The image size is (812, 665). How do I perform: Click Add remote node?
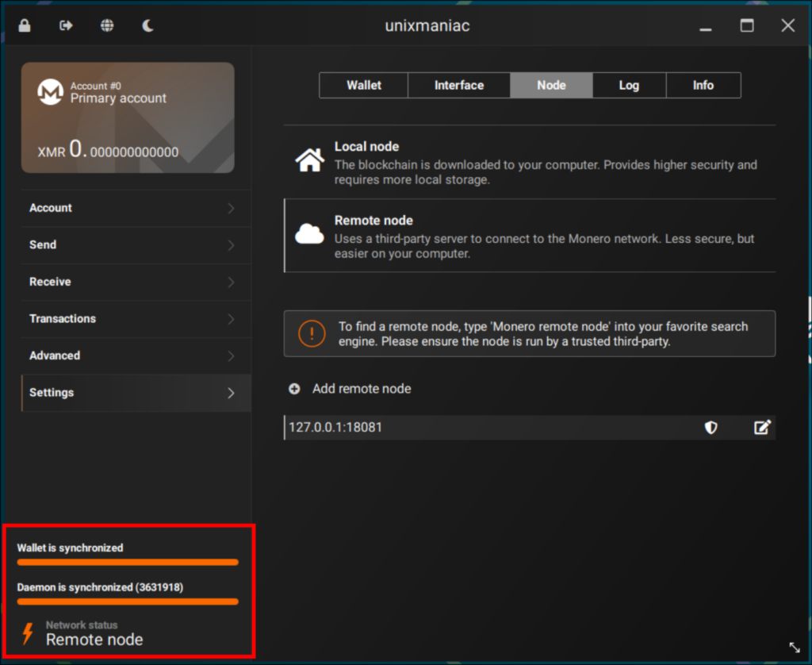coord(361,389)
